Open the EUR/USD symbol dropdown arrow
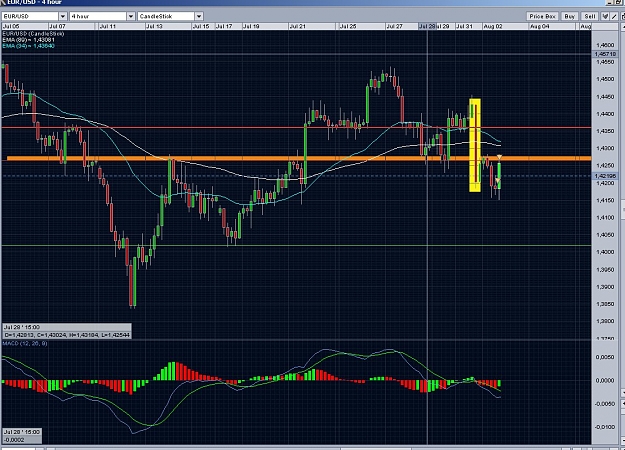 pos(63,16)
